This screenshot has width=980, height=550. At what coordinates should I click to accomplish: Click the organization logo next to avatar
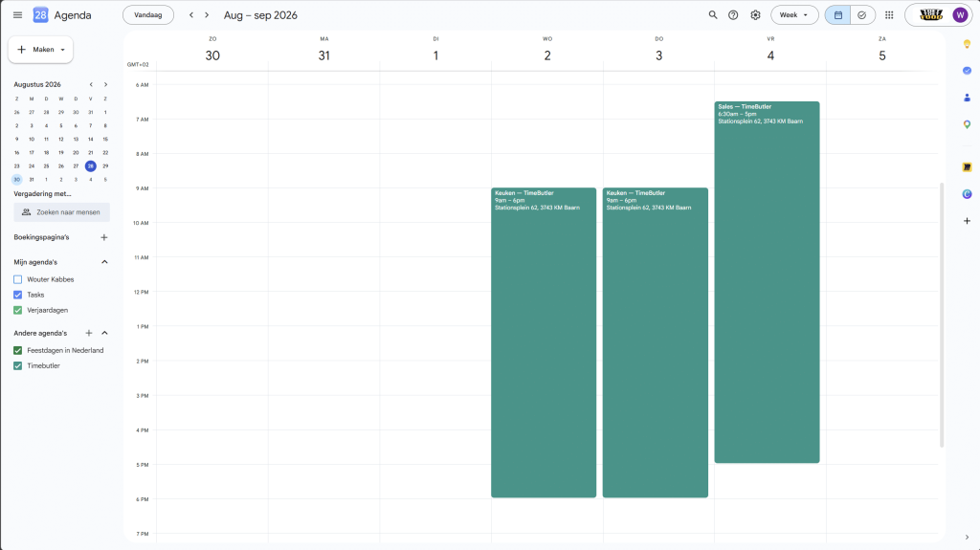(930, 15)
